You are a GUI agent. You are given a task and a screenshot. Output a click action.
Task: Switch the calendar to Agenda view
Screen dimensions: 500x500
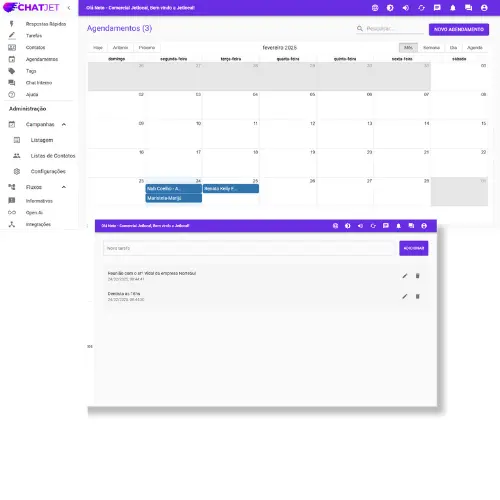(x=475, y=48)
